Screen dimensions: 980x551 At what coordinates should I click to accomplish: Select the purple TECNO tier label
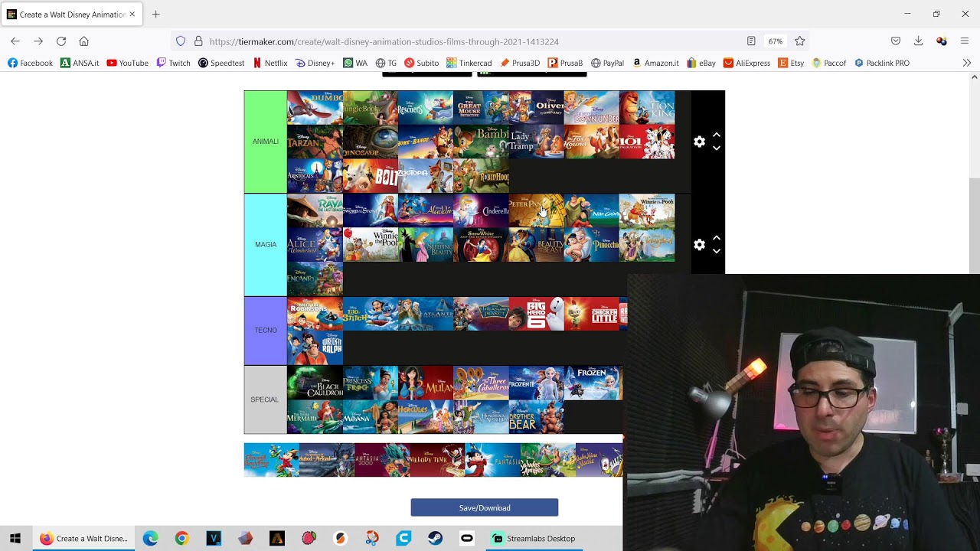click(x=266, y=331)
